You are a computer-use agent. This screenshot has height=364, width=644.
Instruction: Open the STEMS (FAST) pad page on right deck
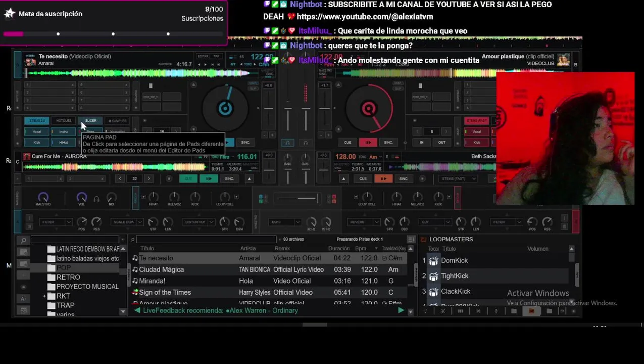tap(477, 121)
